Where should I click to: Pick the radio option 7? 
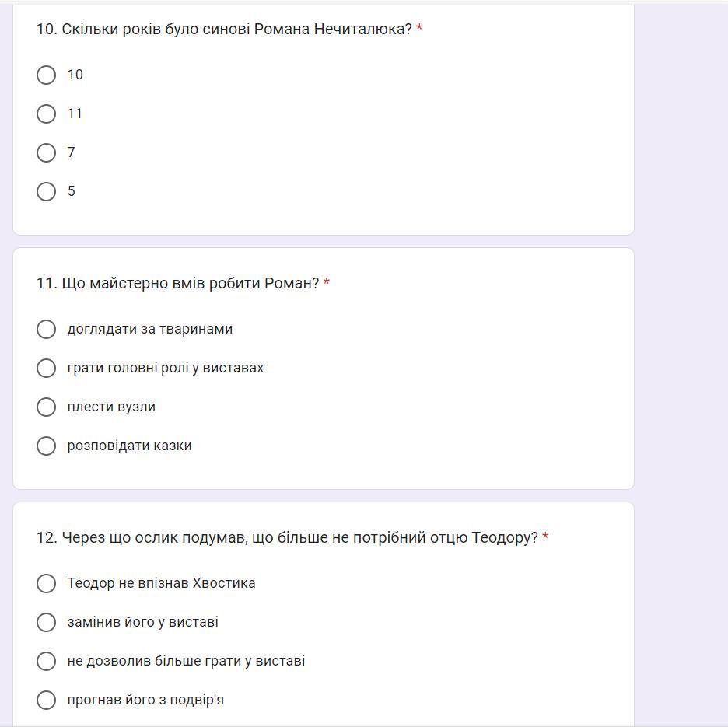point(46,152)
